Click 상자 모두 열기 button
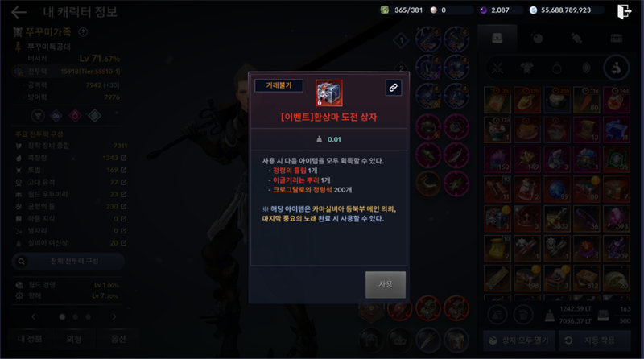This screenshot has width=644, height=359. [x=519, y=340]
